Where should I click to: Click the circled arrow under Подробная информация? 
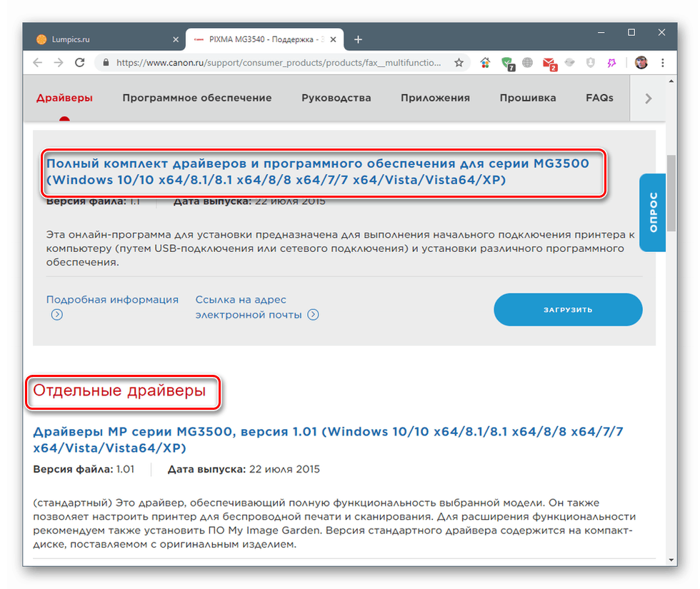tap(56, 315)
